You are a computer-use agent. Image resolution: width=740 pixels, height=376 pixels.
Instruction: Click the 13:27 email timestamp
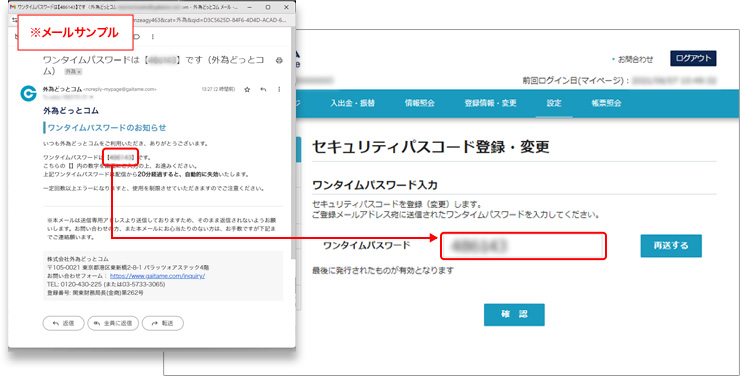click(x=218, y=89)
